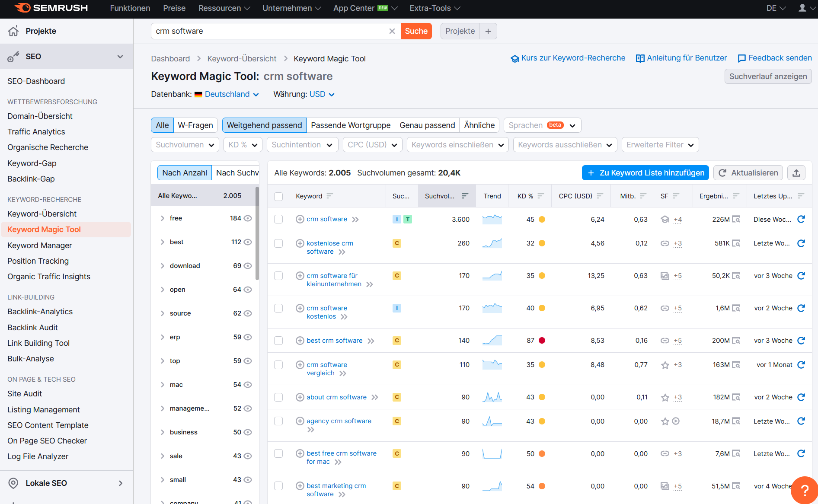Open the user account icon menu
Viewport: 818px width, 504px height.
coord(802,8)
